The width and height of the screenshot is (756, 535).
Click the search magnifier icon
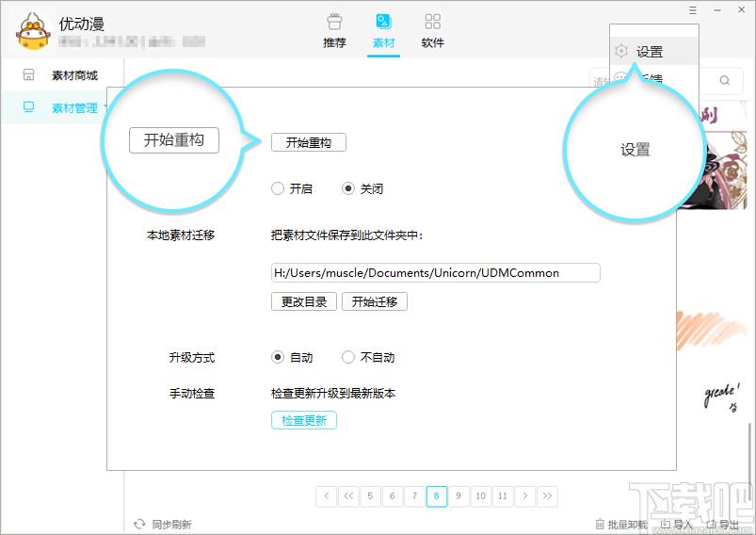point(725,81)
